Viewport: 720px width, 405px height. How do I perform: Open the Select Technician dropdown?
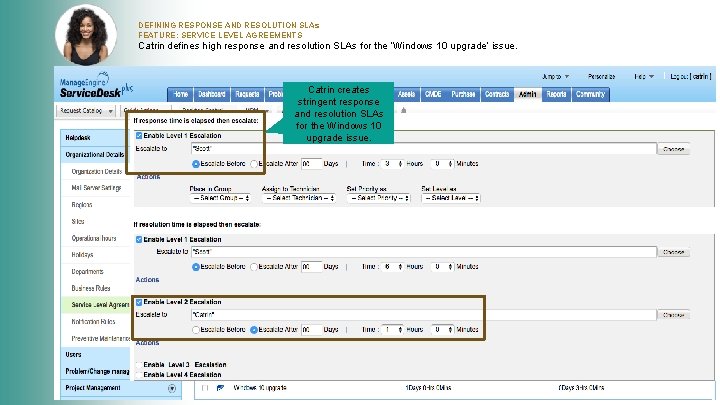298,198
